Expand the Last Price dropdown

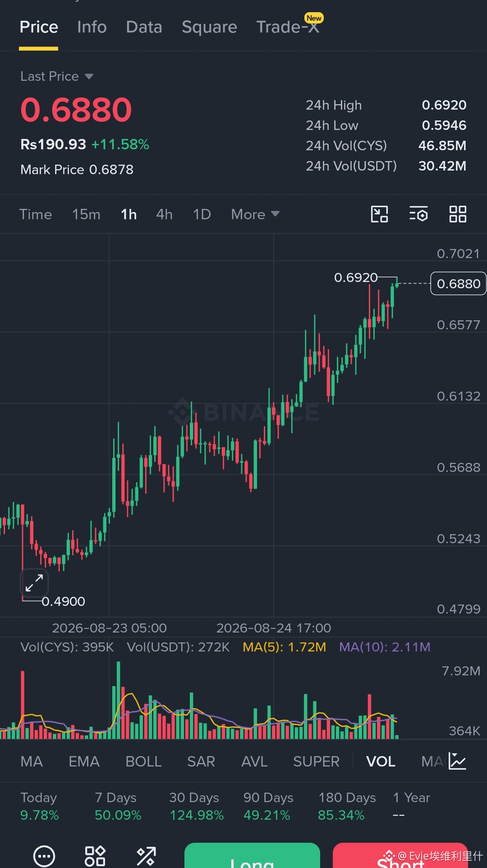pos(57,76)
